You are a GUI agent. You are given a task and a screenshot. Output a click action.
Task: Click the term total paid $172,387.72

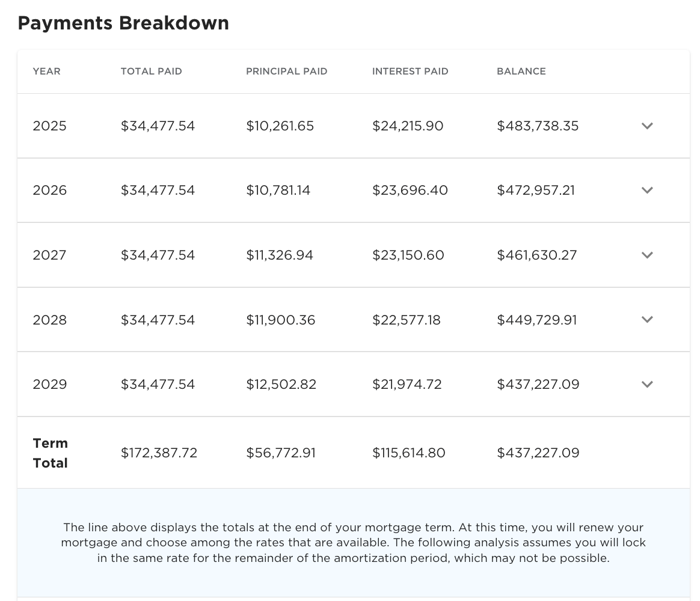tap(159, 453)
